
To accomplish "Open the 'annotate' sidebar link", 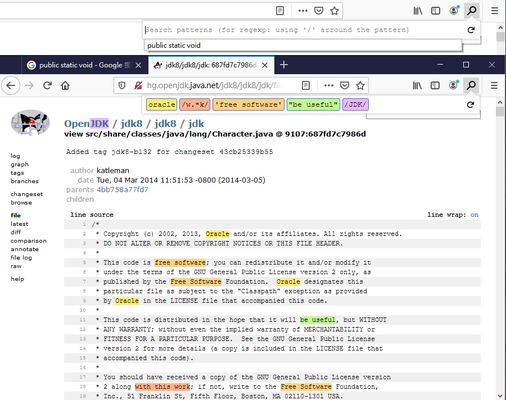I will pos(25,249).
